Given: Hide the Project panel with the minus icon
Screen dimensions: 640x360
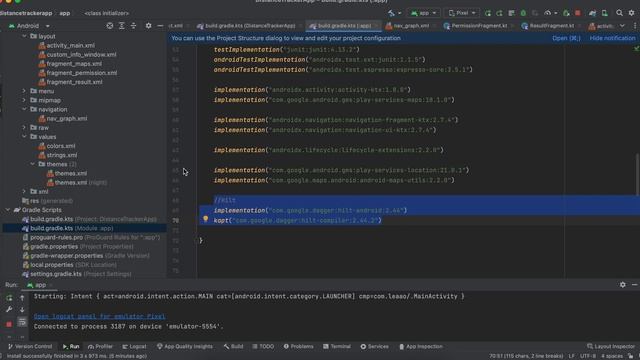Looking at the screenshot, I should (160, 26).
